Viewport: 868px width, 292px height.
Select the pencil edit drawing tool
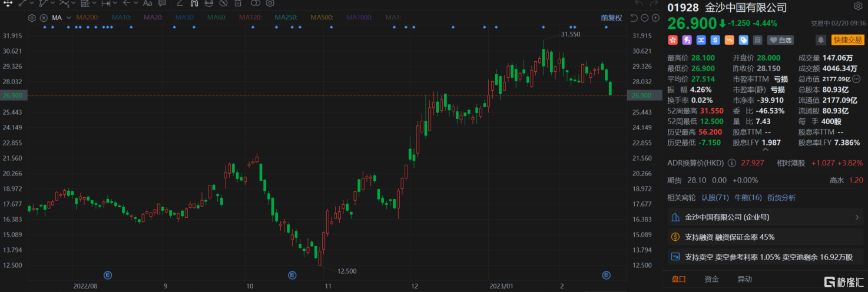coord(180,3)
